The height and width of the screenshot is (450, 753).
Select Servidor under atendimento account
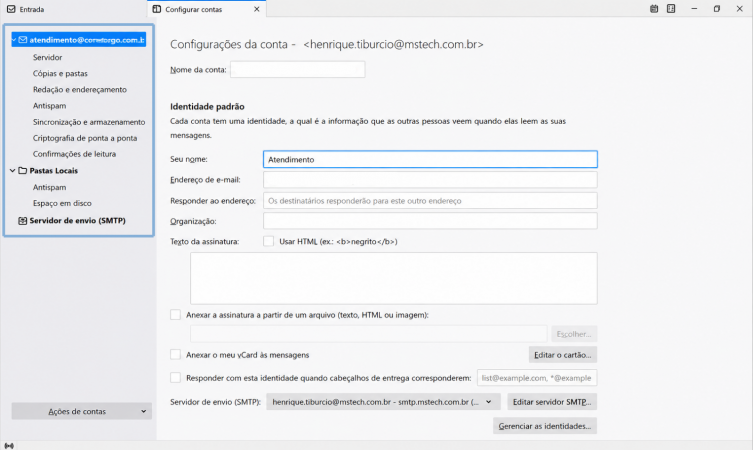tap(48, 57)
